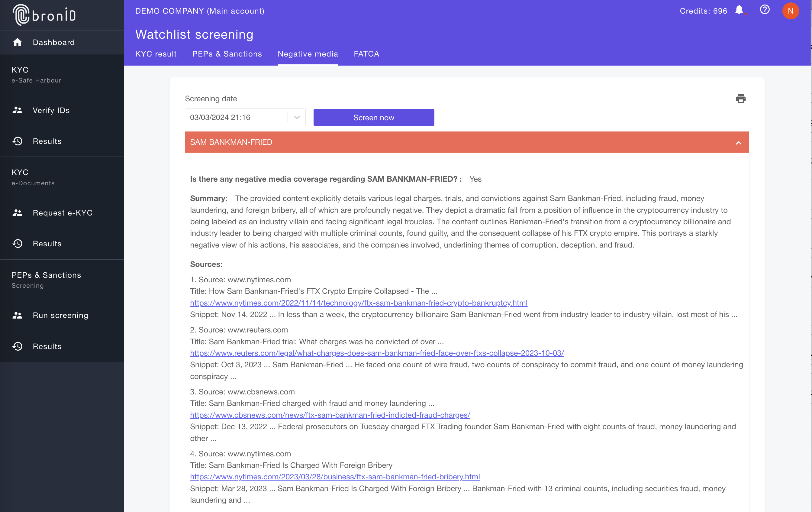Switch to the FATCA tab
Image resolution: width=812 pixels, height=512 pixels.
(x=366, y=54)
